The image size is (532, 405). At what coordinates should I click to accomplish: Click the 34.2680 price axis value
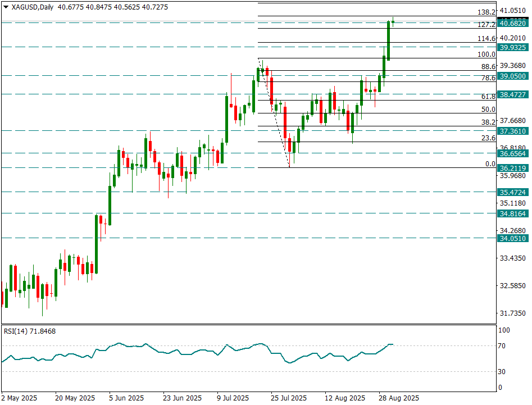click(x=513, y=231)
